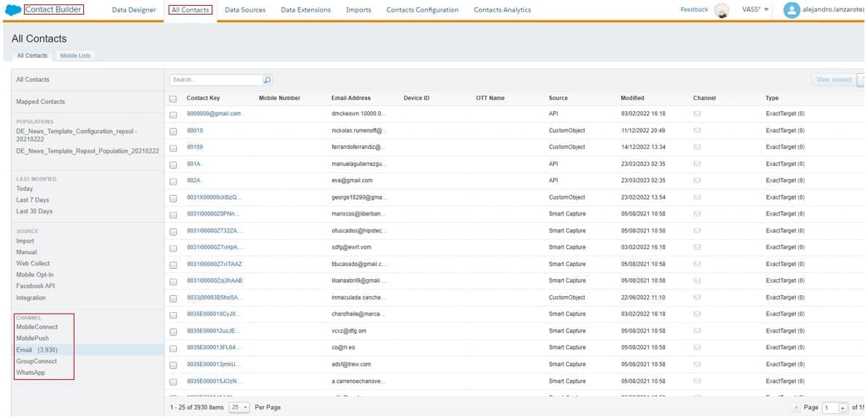Click the Einstein mascot icon next to Feedback

click(721, 10)
